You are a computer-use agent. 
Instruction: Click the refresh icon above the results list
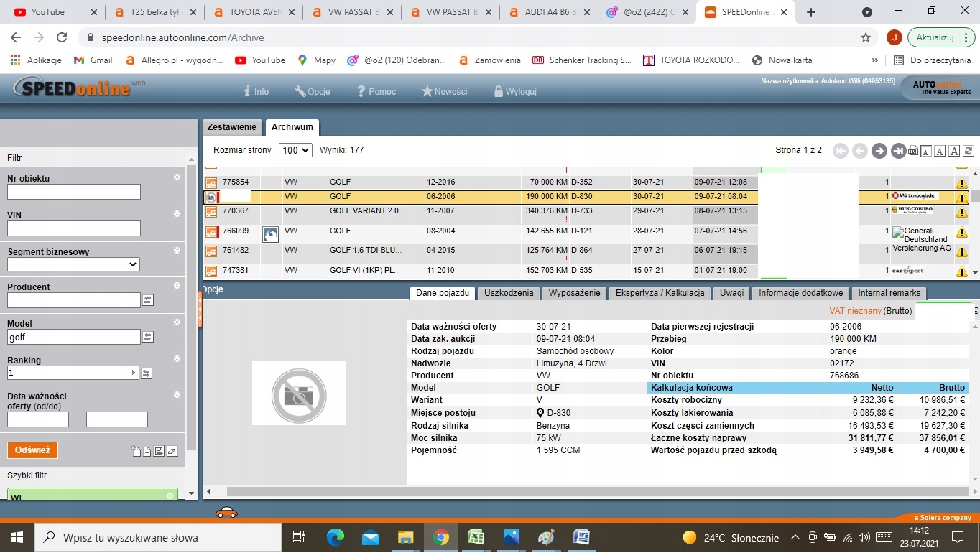point(969,151)
